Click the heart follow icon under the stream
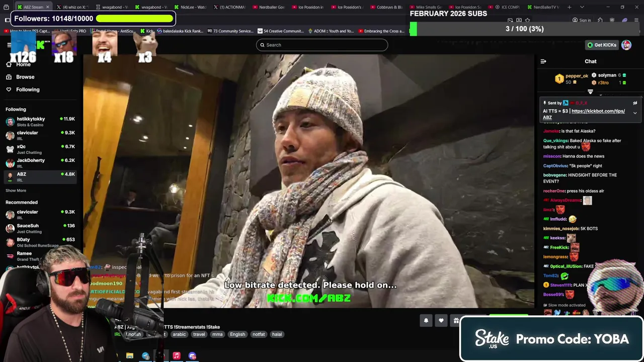Viewport: 644px width, 362px height. point(441,321)
